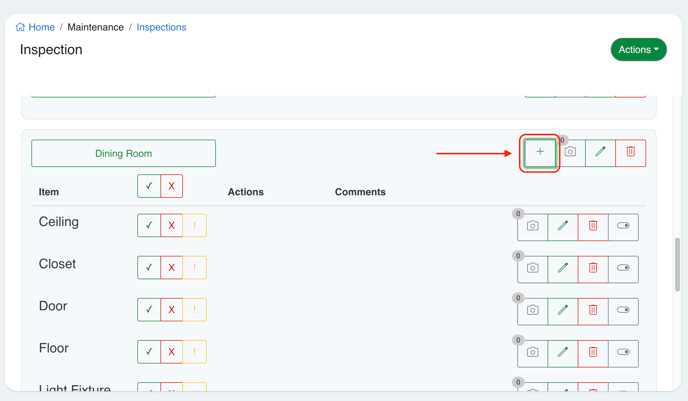
Task: Delete the Dining Room section
Action: tap(630, 153)
